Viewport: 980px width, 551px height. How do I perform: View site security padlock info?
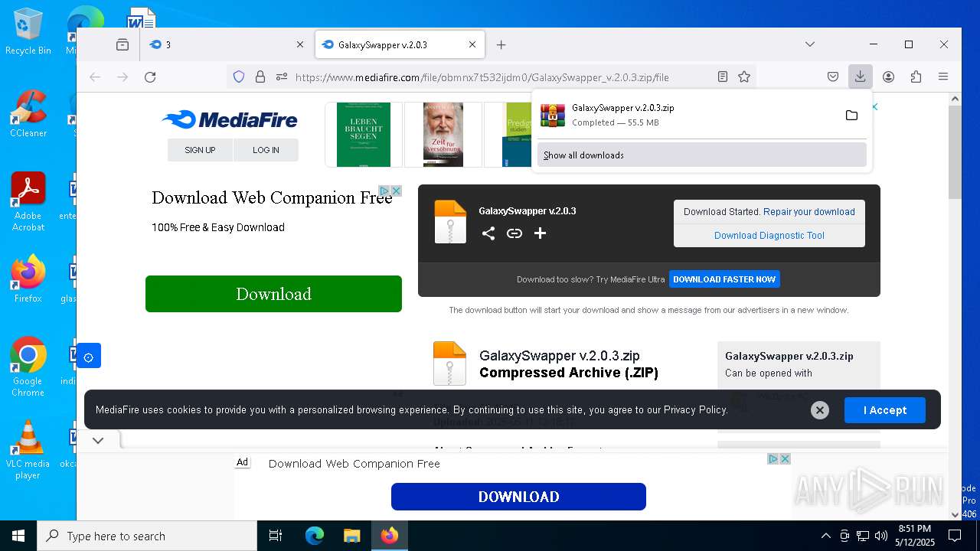pos(260,77)
